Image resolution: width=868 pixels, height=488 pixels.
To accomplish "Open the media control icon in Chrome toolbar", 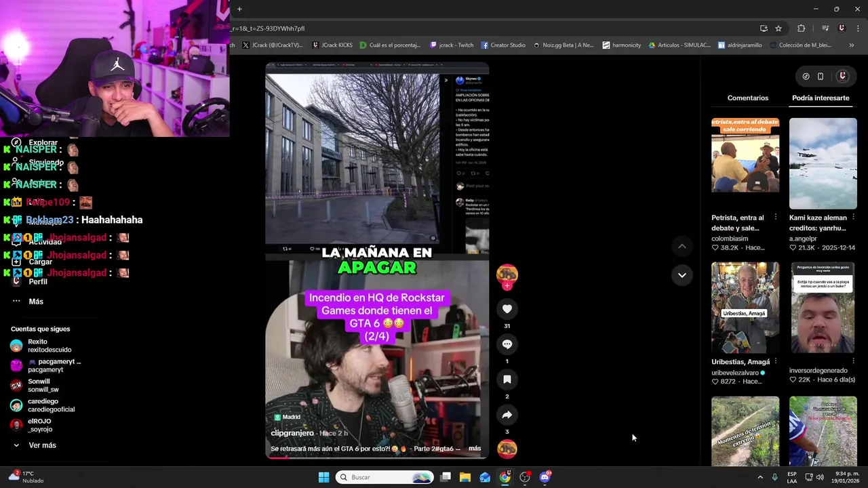I will (x=825, y=28).
